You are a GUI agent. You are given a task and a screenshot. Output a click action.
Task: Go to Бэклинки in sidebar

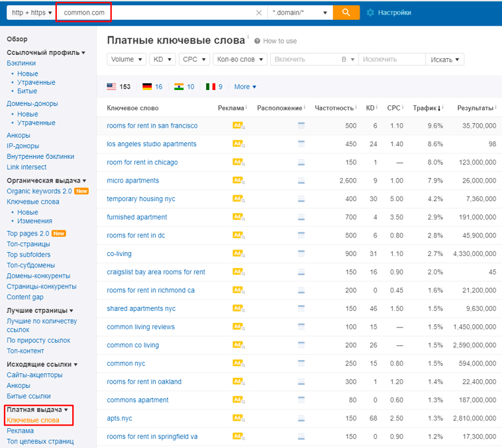tap(21, 63)
